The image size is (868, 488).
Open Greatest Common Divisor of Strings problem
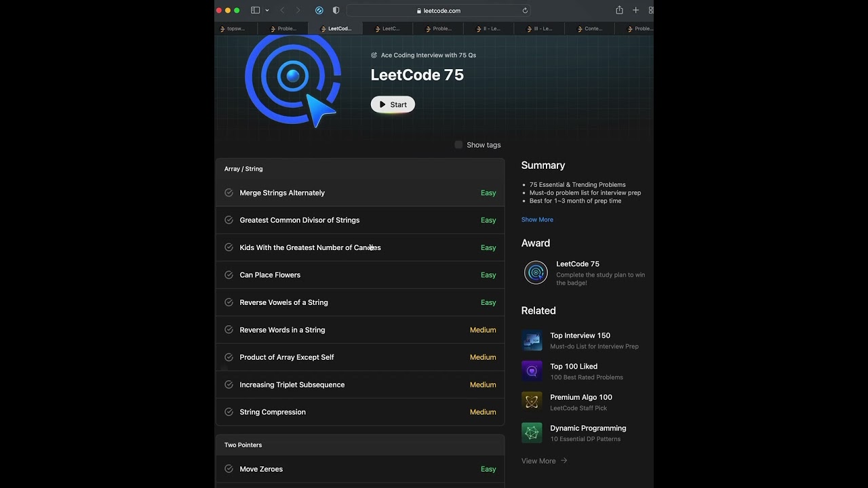pyautogui.click(x=300, y=220)
